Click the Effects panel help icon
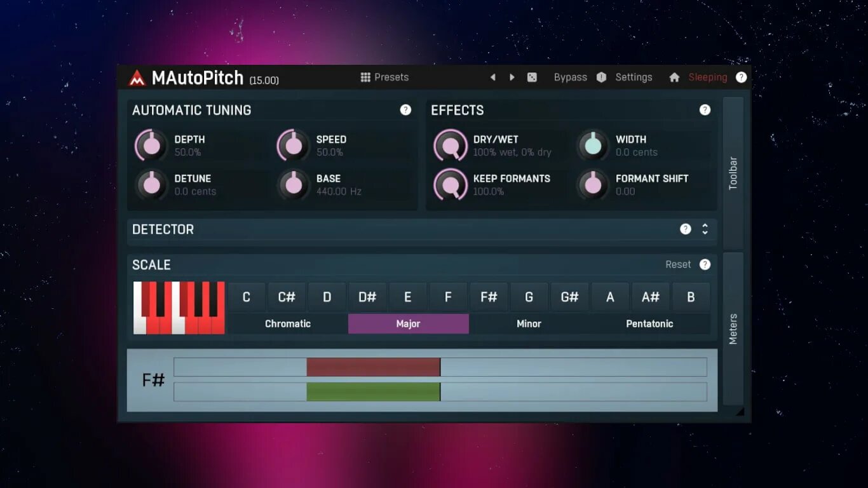The width and height of the screenshot is (868, 488). 705,109
